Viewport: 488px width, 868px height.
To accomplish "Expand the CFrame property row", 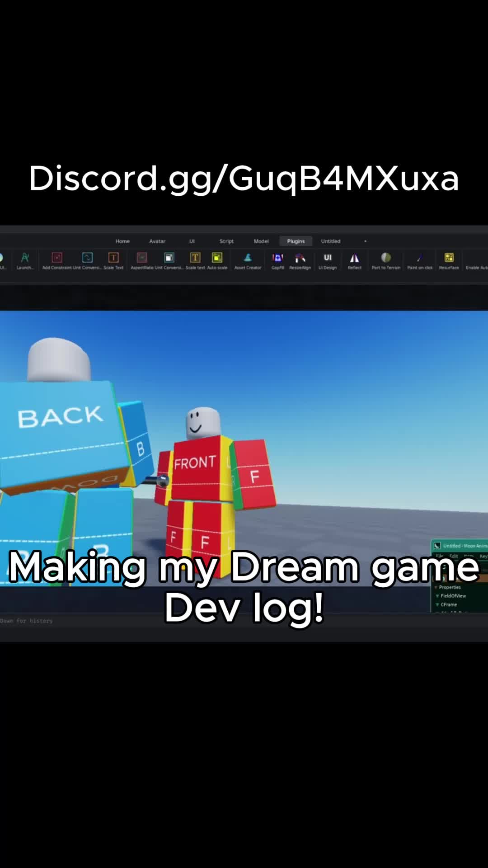I will [x=437, y=604].
